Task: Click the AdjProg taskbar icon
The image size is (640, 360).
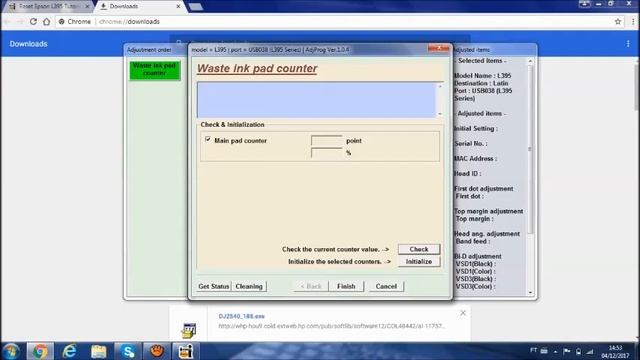Action: click(x=186, y=351)
